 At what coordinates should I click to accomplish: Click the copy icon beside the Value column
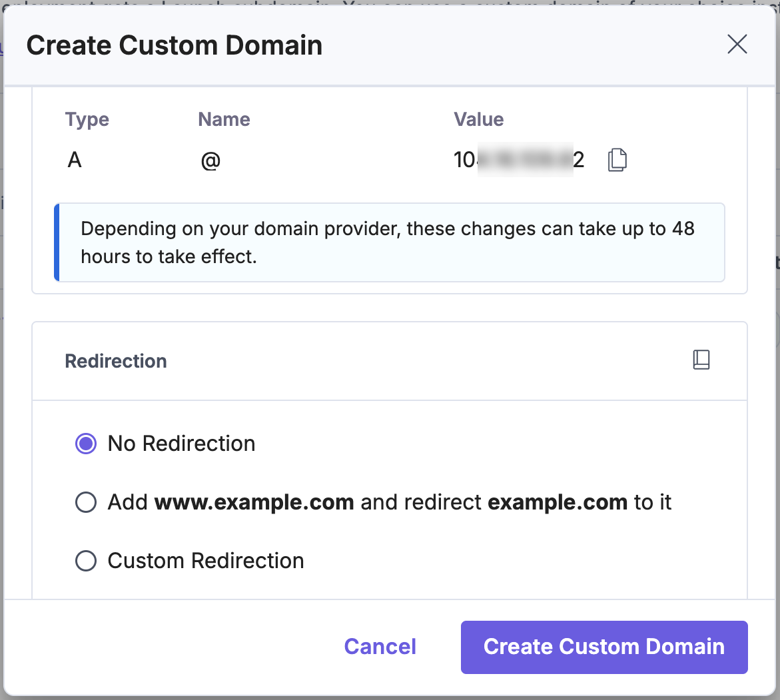pos(617,159)
